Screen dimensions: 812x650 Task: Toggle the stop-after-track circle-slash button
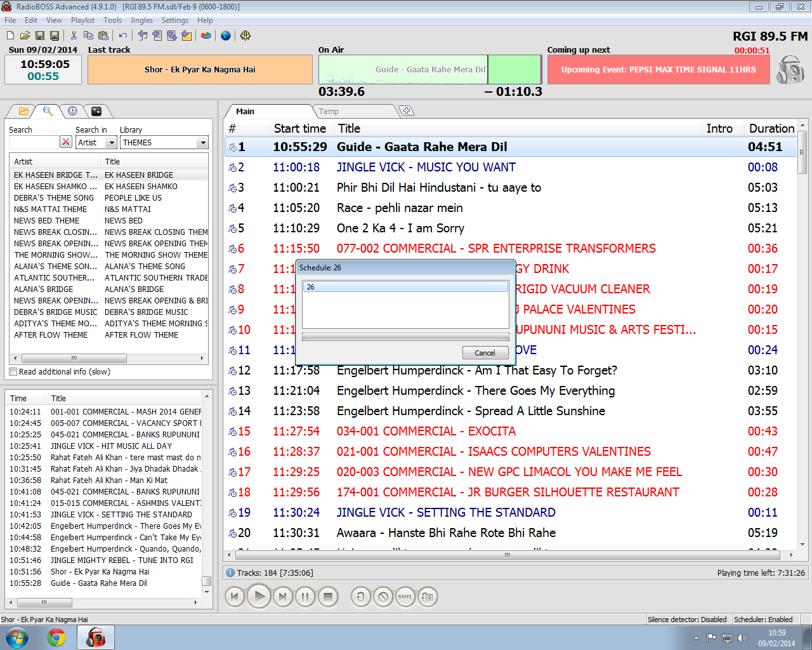tap(383, 597)
